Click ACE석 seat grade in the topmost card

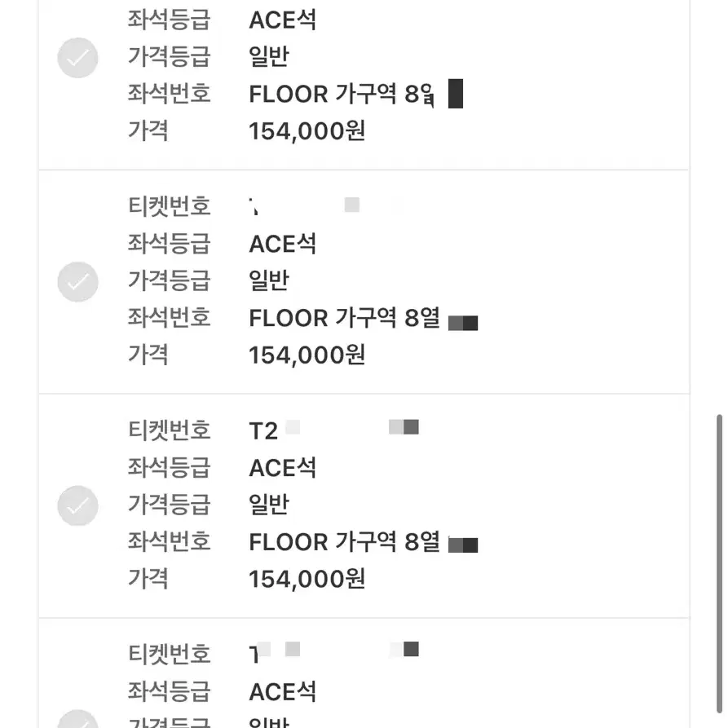click(x=282, y=20)
